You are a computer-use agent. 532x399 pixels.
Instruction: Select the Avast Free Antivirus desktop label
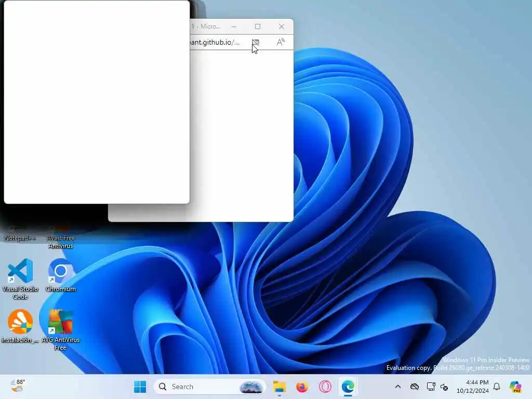pos(61,242)
